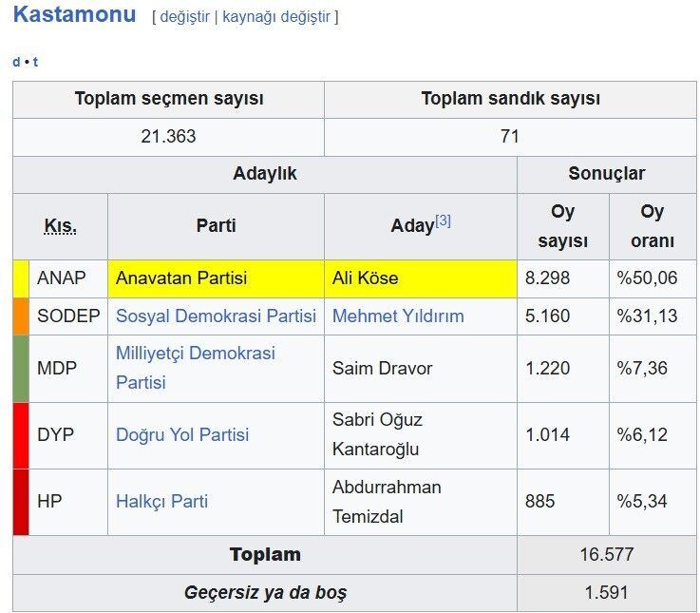Open the 'd' template discussion link
Image resolution: width=700 pixels, height=613 pixels.
(x=16, y=62)
